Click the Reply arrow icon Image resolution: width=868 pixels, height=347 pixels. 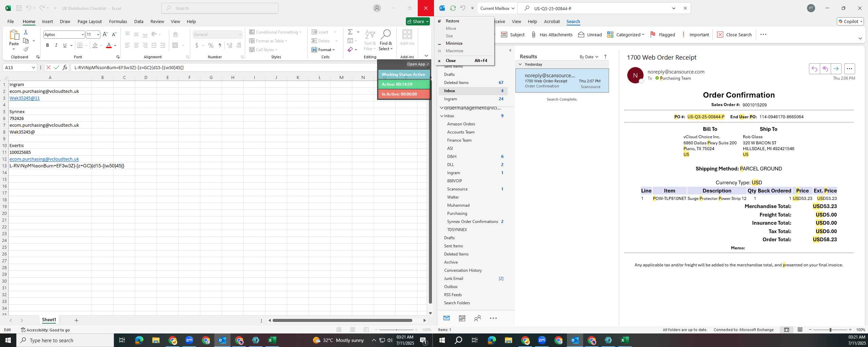[x=814, y=69]
